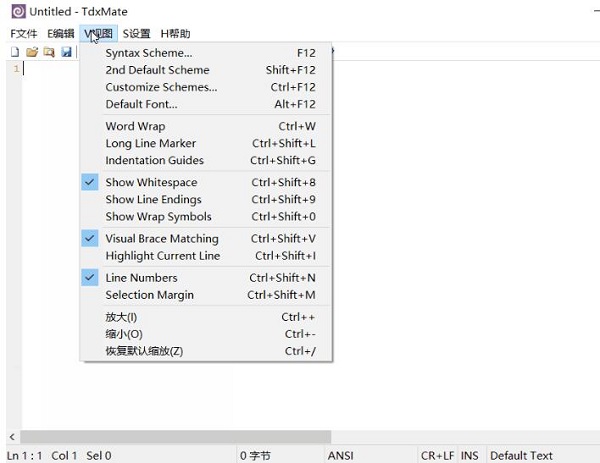Enable Long Line Marker

pos(207,143)
